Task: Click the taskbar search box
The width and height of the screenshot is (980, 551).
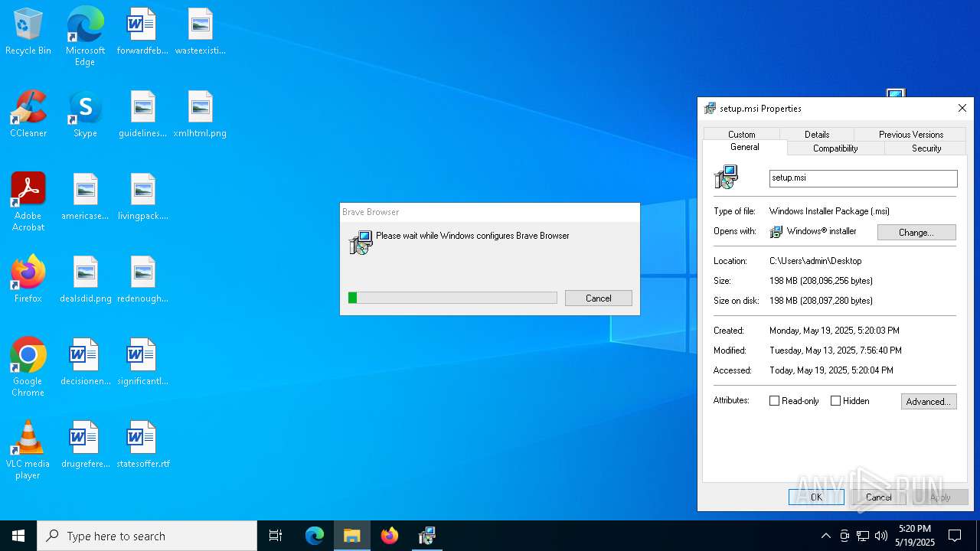Action: coord(147,536)
